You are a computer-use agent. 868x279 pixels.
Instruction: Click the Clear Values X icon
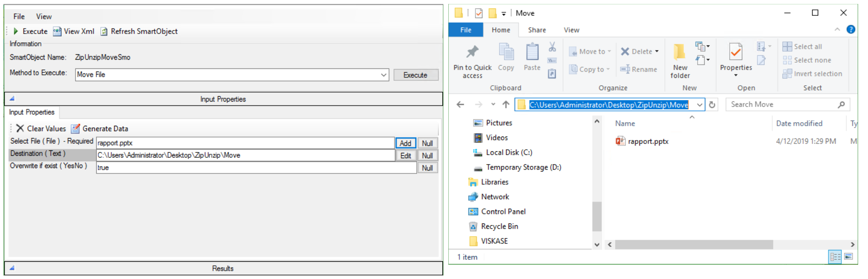point(20,129)
